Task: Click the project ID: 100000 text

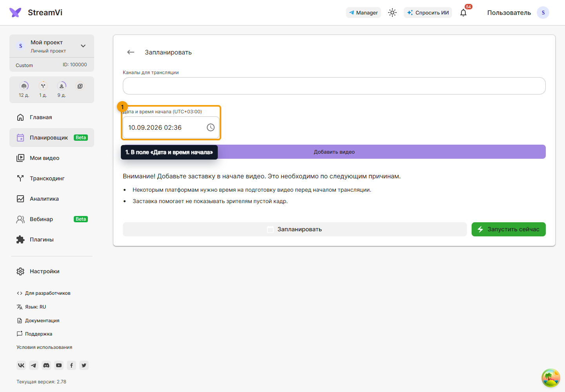Action: 75,65
